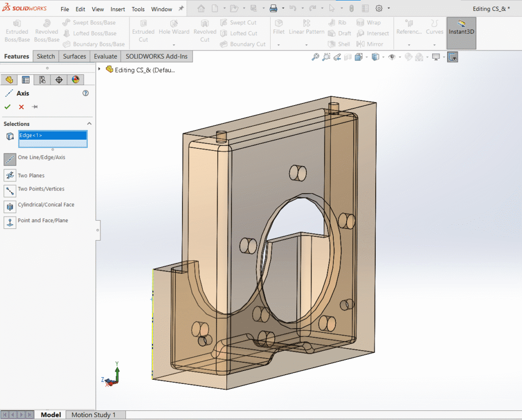Create a new document with New icon
522x420 pixels.
click(x=215, y=9)
